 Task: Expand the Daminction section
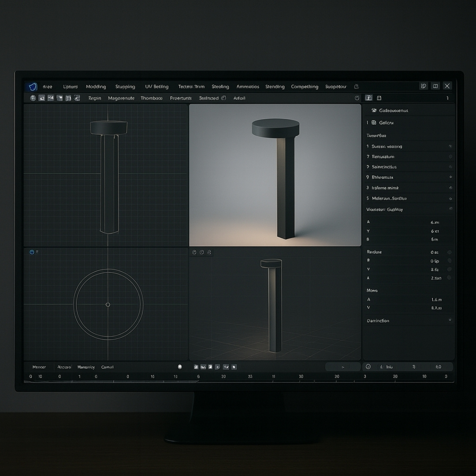450,320
